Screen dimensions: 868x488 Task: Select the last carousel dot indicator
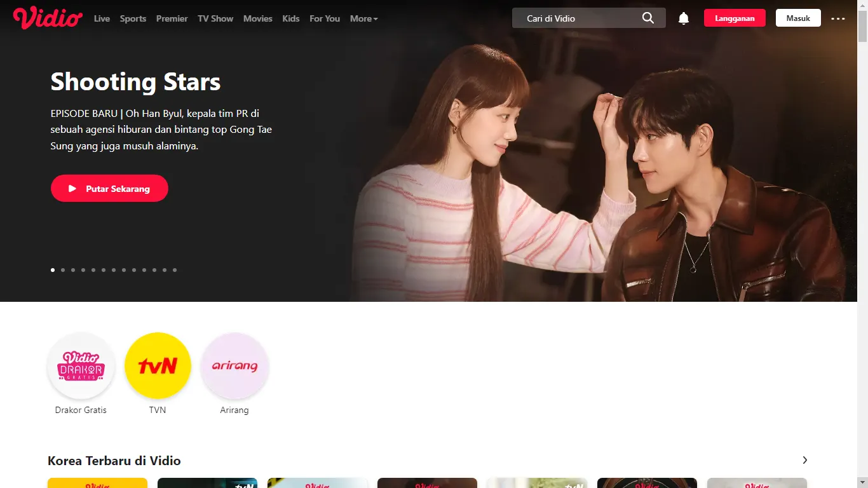click(x=175, y=270)
